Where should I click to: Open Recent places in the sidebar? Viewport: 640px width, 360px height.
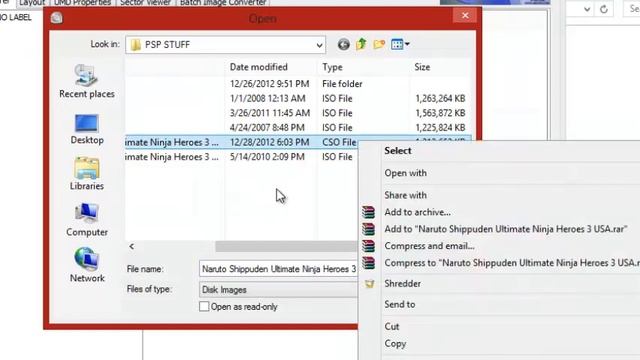pos(87,81)
